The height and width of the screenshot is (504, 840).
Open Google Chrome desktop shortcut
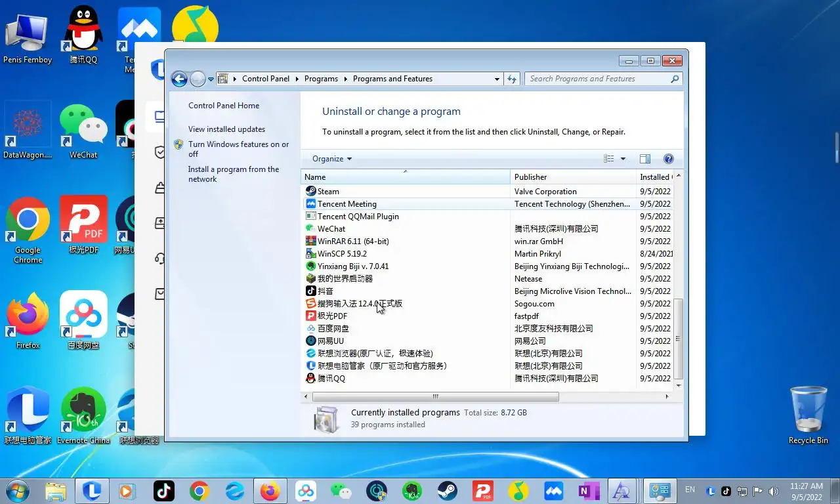pos(28,231)
